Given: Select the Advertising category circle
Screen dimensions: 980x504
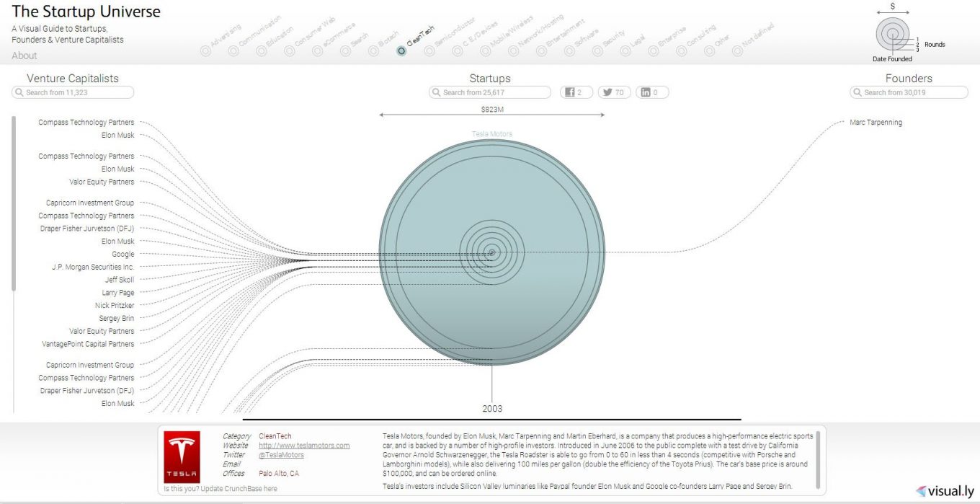Looking at the screenshot, I should coord(205,51).
